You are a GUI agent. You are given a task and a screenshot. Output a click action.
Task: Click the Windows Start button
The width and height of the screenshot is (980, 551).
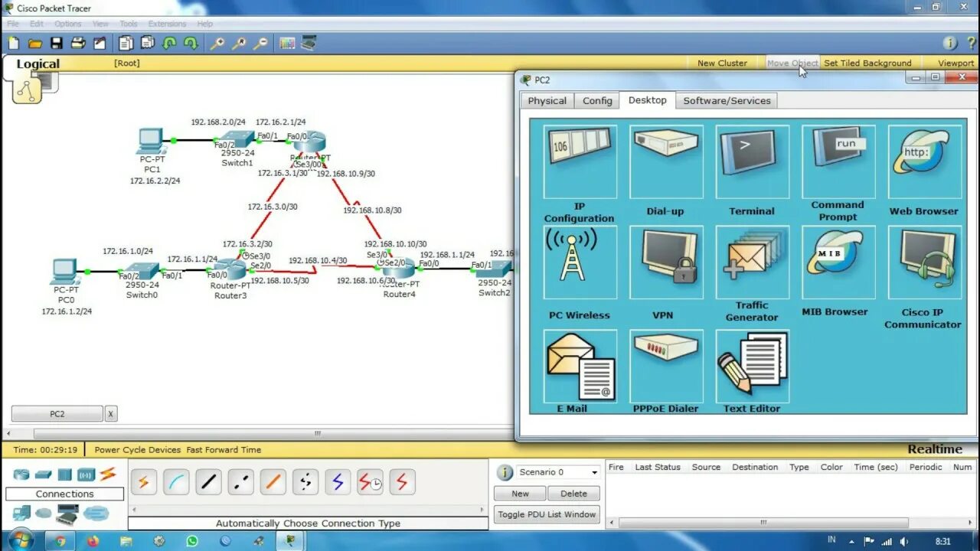click(x=21, y=540)
